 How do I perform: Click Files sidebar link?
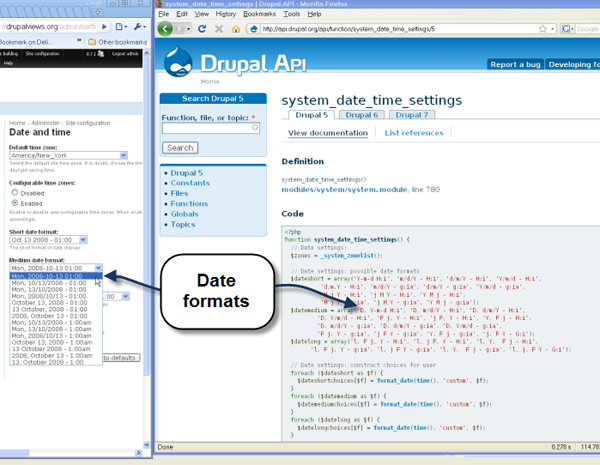point(179,193)
